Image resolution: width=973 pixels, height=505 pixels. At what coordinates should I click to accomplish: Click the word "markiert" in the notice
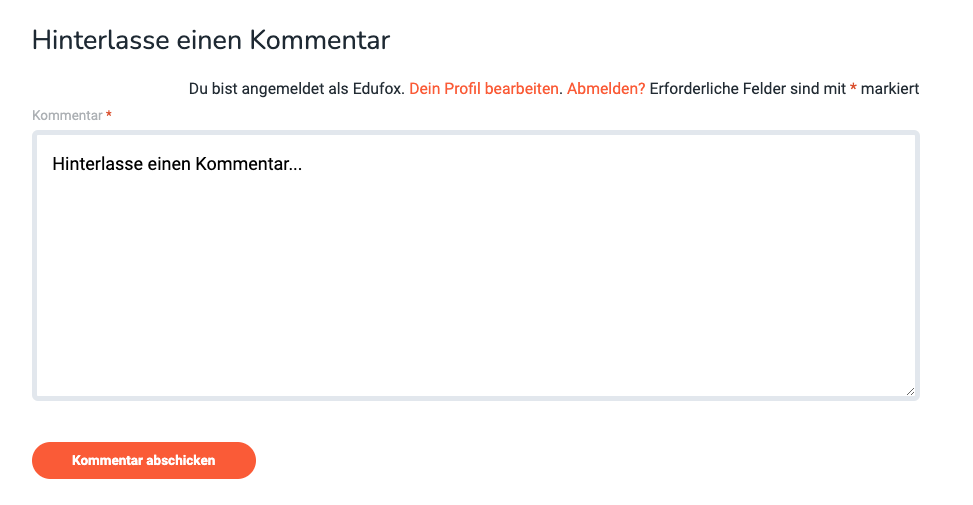coord(890,89)
